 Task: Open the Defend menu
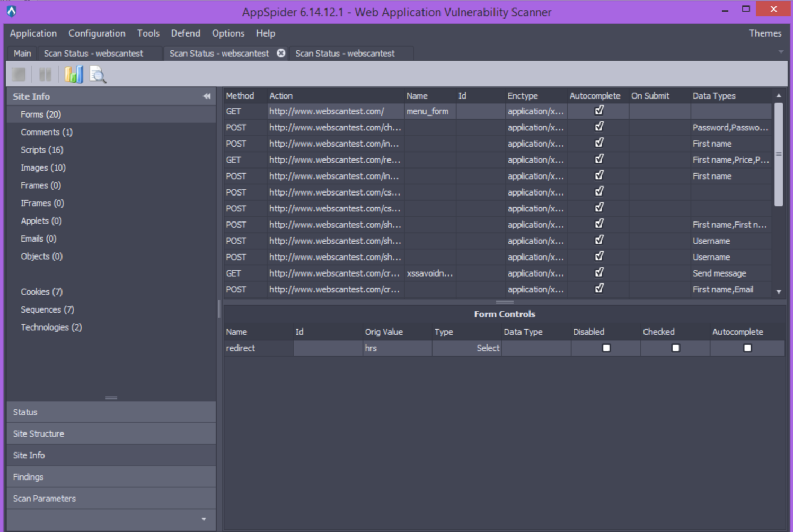click(186, 33)
